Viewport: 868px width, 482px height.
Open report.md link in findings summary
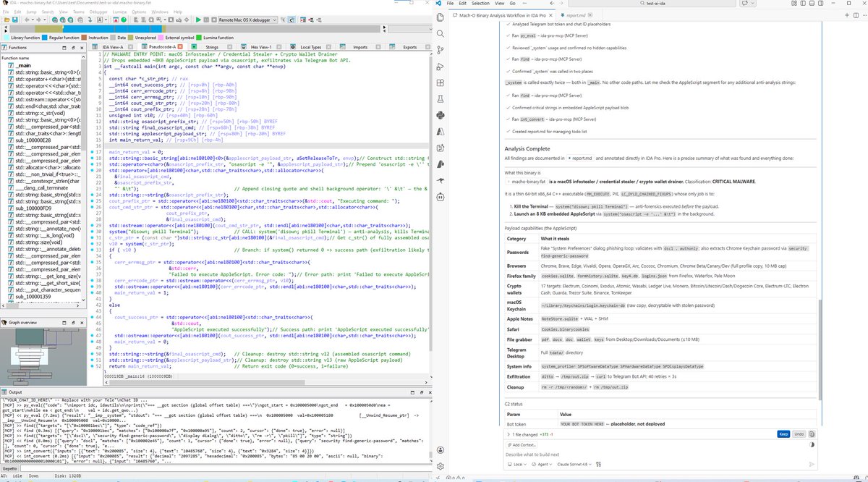click(582, 157)
